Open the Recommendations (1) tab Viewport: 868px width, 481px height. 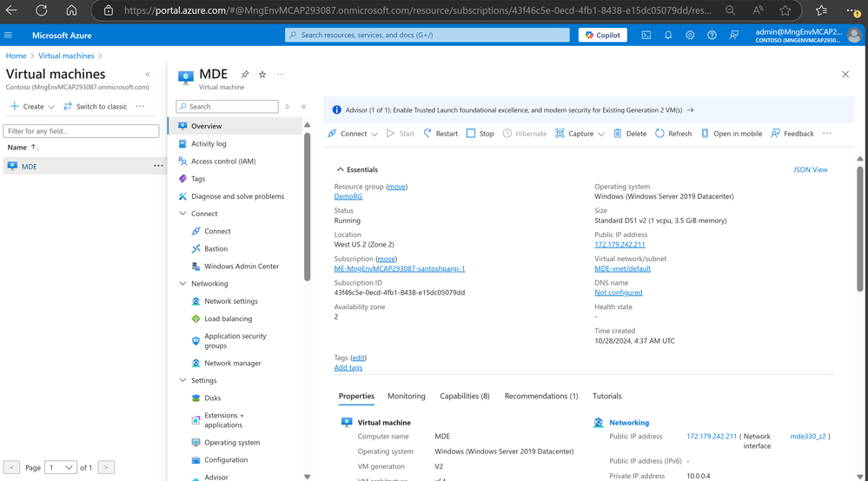coord(540,396)
